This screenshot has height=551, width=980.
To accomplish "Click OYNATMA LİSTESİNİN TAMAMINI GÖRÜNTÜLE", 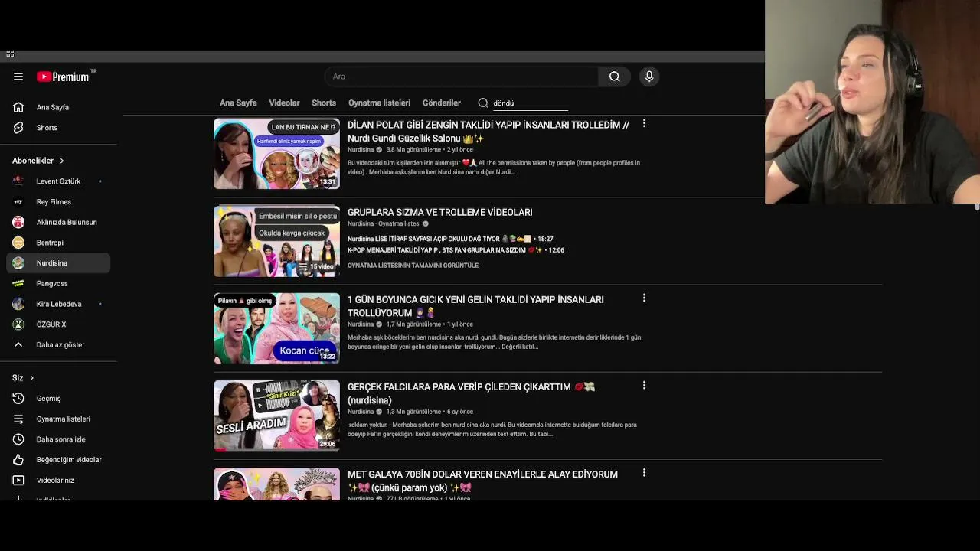I will (413, 266).
